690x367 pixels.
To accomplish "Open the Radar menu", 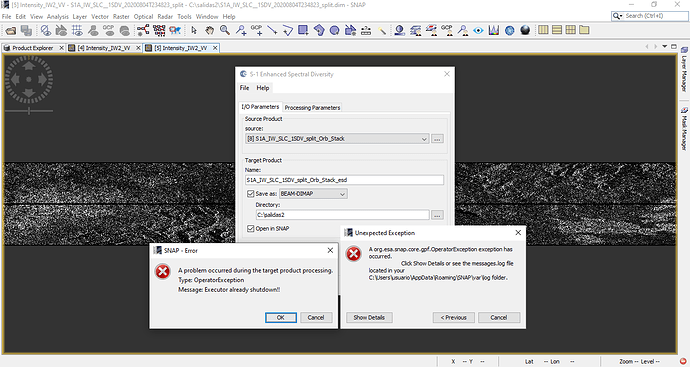I will [x=165, y=17].
